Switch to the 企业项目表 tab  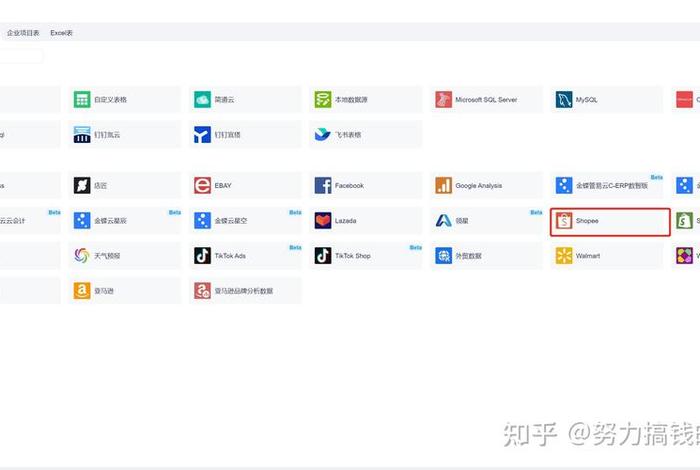coord(23,33)
